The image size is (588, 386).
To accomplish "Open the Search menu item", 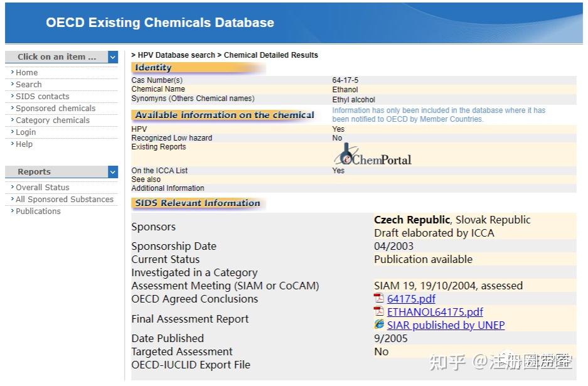I will point(29,85).
